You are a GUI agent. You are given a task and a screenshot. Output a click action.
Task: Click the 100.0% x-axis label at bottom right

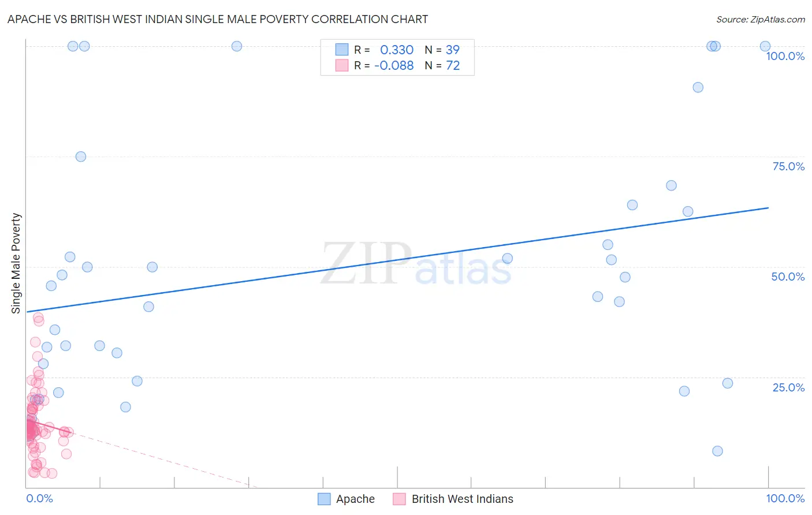click(785, 498)
